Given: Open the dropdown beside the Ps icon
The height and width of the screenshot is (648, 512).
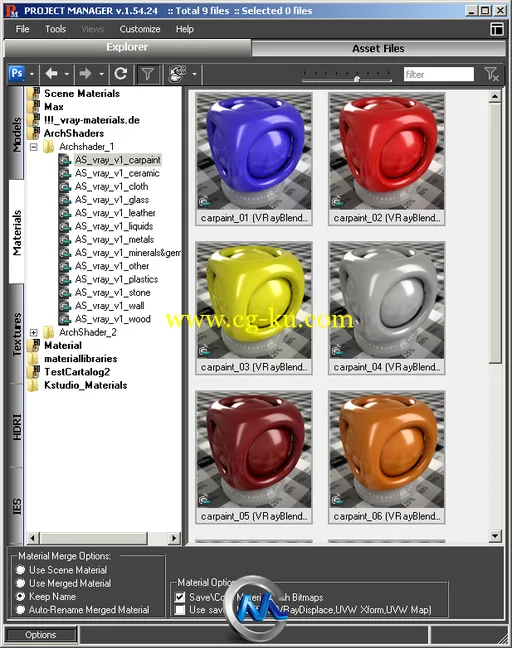Looking at the screenshot, I should [x=31, y=74].
